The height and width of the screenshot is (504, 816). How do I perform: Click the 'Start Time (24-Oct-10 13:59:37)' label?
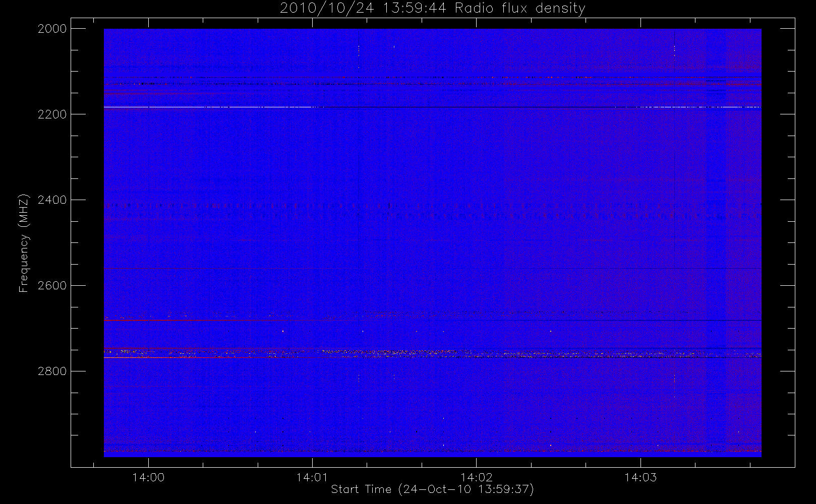432,489
